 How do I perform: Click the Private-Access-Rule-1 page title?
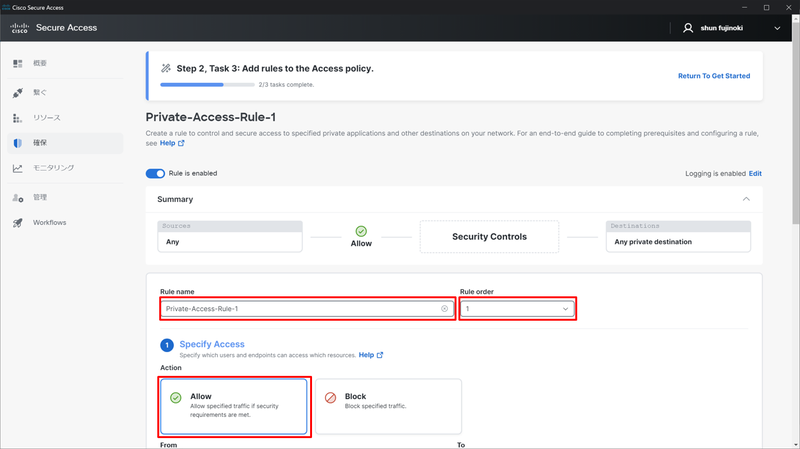tap(211, 117)
